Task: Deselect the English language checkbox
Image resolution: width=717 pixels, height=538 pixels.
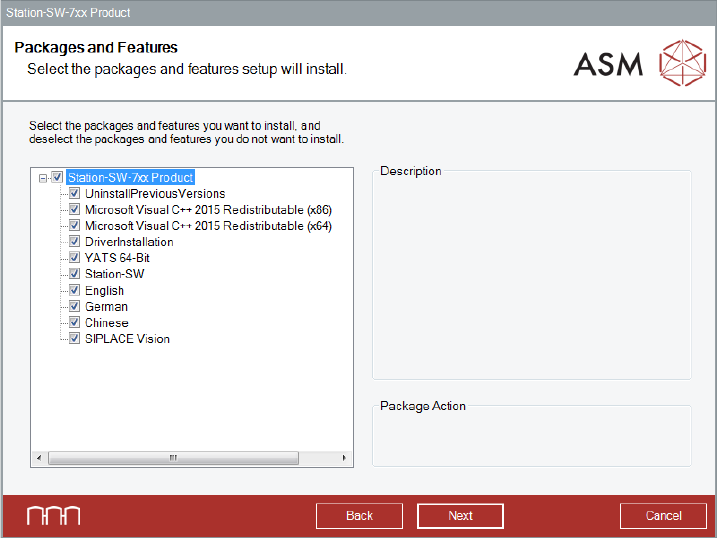Action: click(x=74, y=290)
